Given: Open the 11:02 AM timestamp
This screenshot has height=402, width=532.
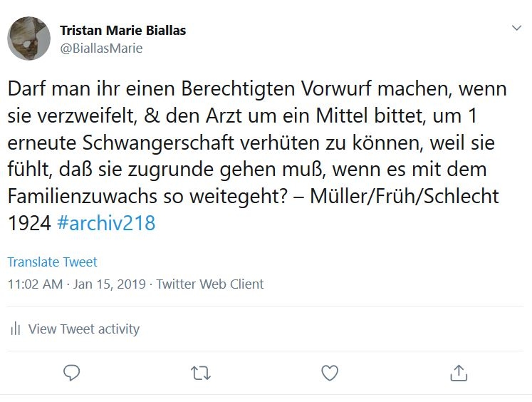Looking at the screenshot, I should (x=36, y=284).
